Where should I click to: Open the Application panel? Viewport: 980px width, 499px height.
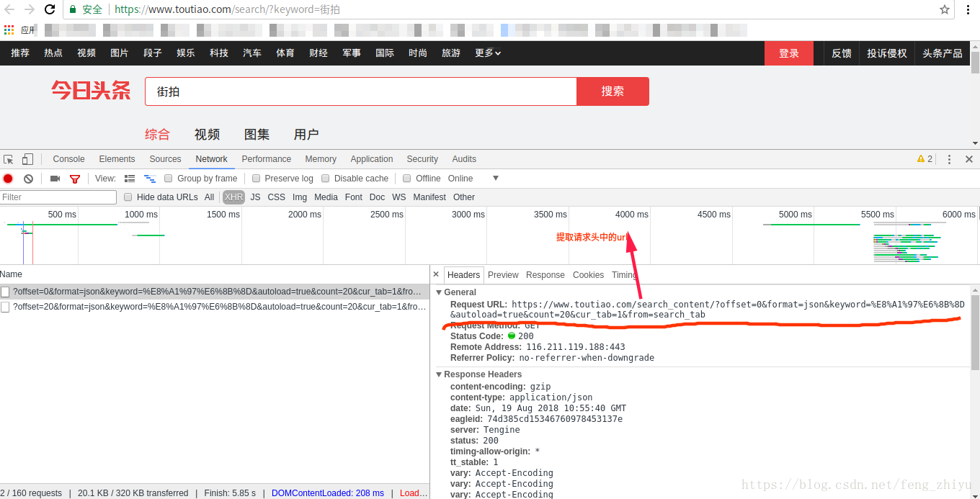tap(371, 159)
